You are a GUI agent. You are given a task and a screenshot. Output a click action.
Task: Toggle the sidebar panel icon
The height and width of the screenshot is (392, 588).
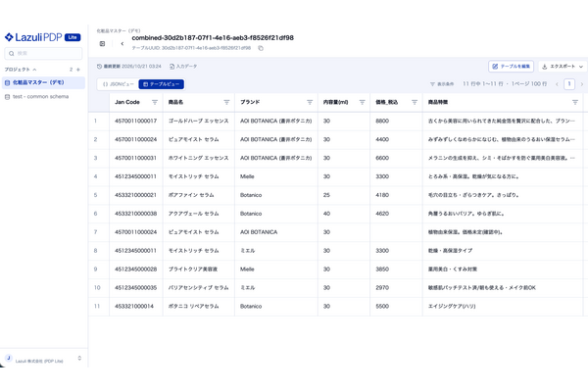(102, 43)
